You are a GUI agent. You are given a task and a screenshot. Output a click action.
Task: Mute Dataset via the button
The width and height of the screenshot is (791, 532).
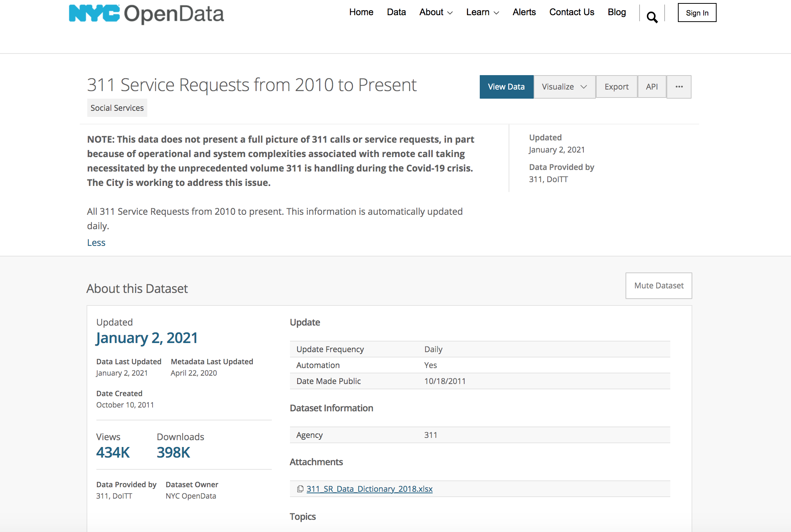659,286
